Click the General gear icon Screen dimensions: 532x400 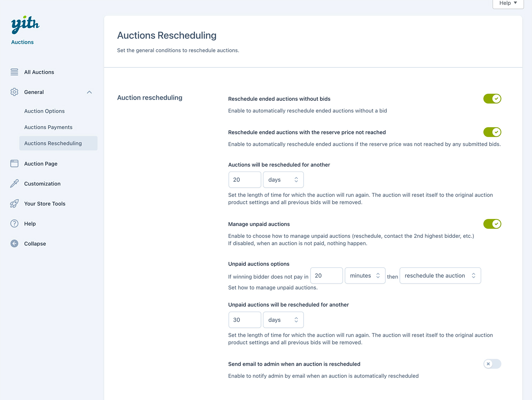pos(14,92)
